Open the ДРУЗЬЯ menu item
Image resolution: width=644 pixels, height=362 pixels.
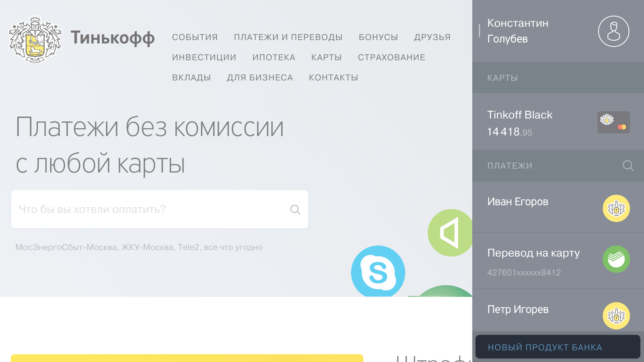click(432, 37)
